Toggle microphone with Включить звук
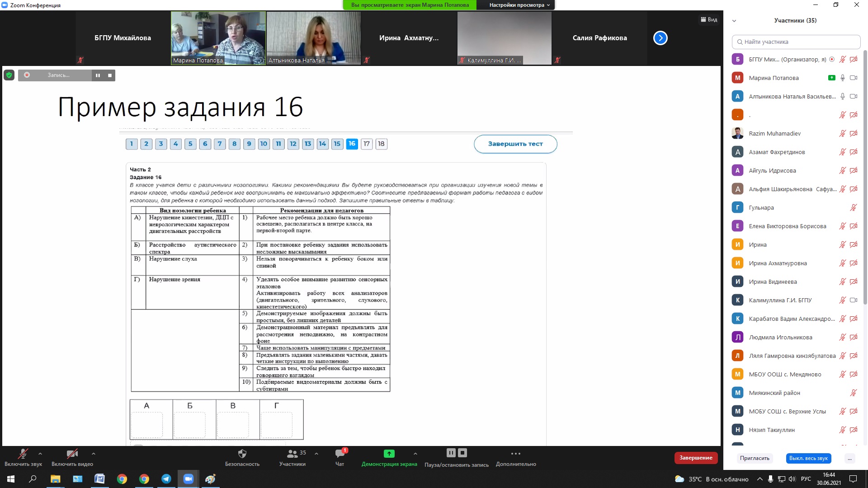The width and height of the screenshot is (868, 488). point(23,454)
